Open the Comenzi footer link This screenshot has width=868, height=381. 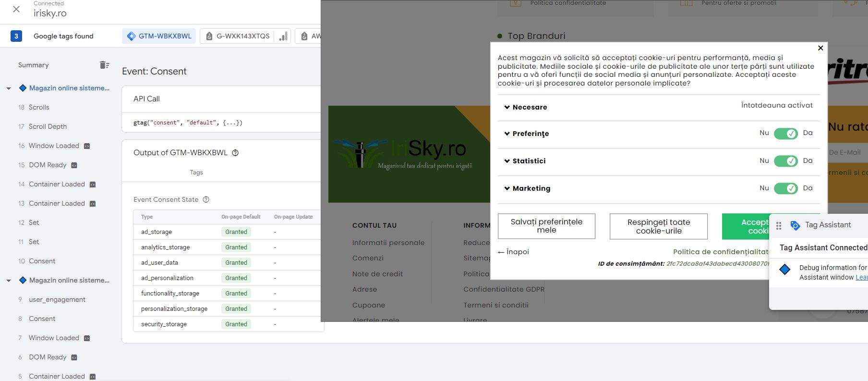point(368,258)
